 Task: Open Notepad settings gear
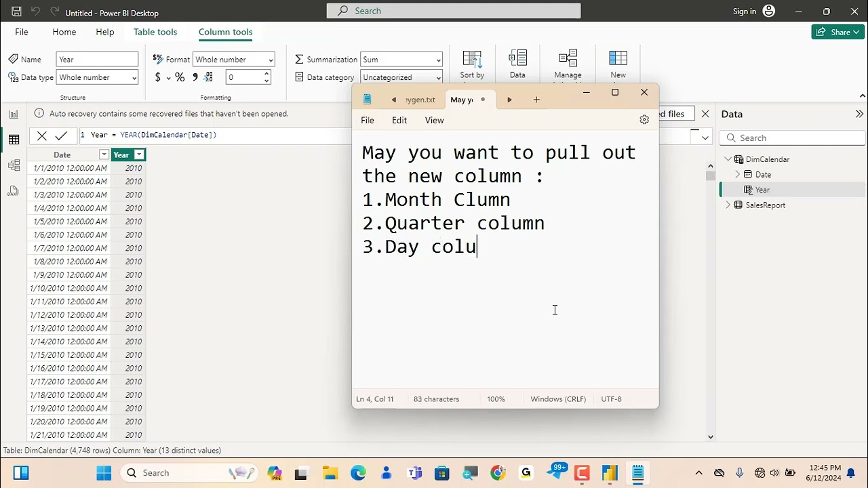click(644, 120)
